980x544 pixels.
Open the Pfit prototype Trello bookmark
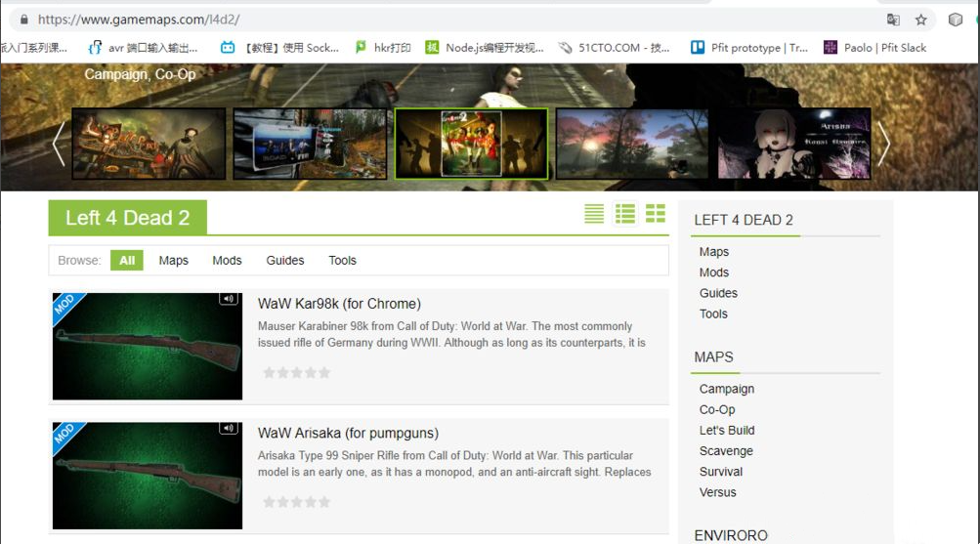(x=749, y=48)
